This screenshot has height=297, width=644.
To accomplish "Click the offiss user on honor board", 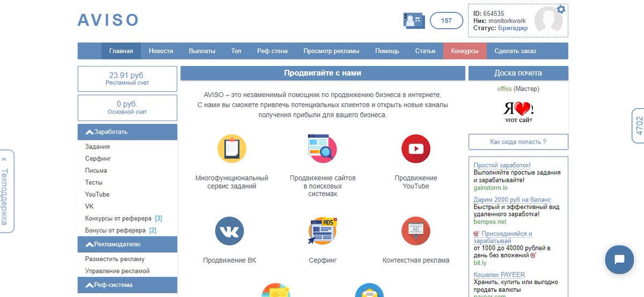I will pyautogui.click(x=504, y=89).
